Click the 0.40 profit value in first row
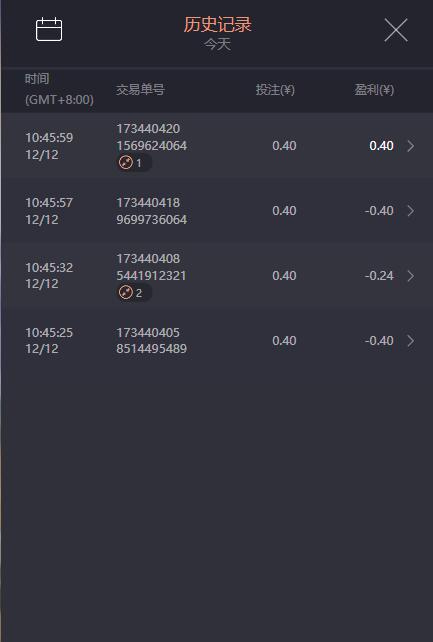Image resolution: width=433 pixels, height=642 pixels. [381, 146]
